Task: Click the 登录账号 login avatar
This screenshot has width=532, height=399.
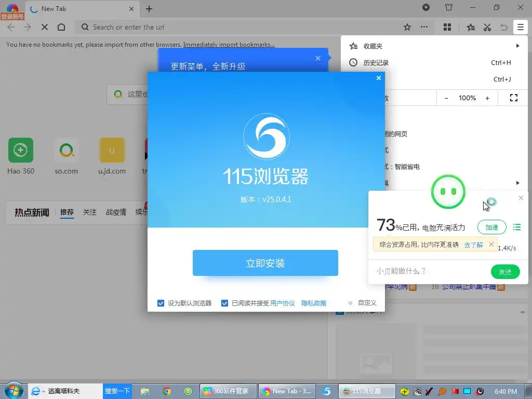Action: [x=12, y=11]
